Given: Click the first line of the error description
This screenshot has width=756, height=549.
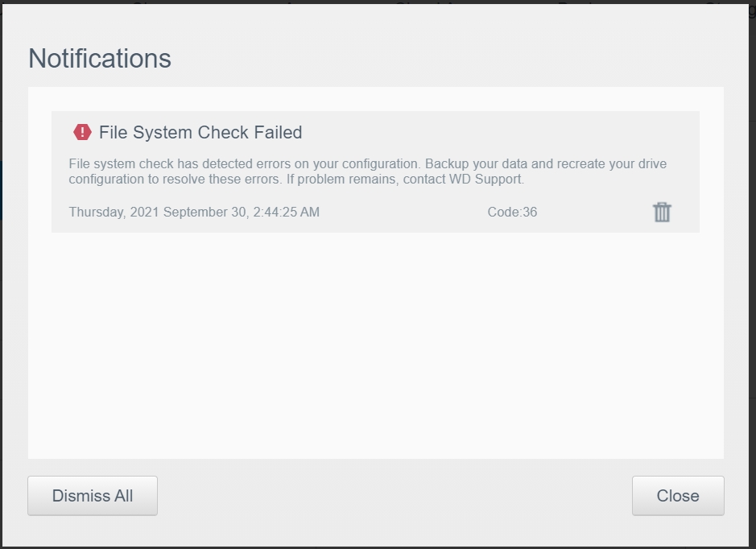Looking at the screenshot, I should coord(367,164).
